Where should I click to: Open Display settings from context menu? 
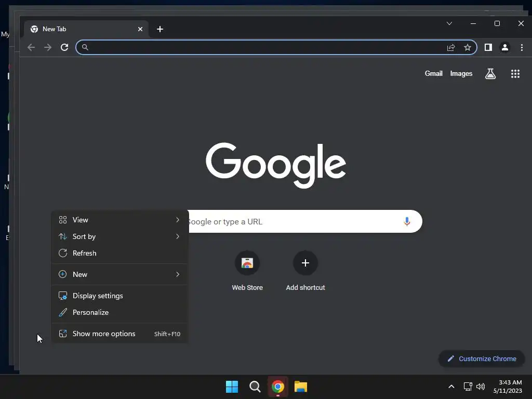pyautogui.click(x=120, y=296)
